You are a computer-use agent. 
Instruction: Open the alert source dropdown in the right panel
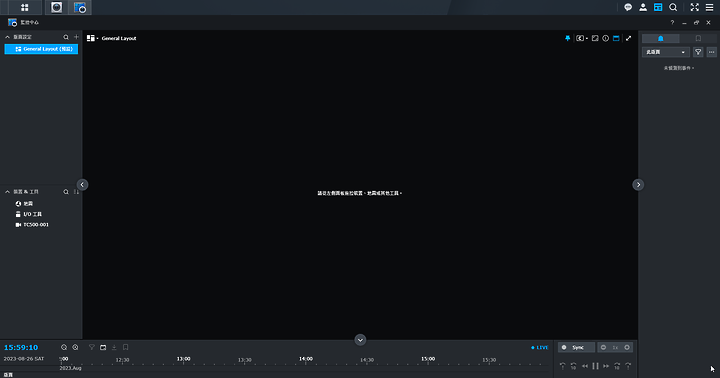tap(665, 52)
